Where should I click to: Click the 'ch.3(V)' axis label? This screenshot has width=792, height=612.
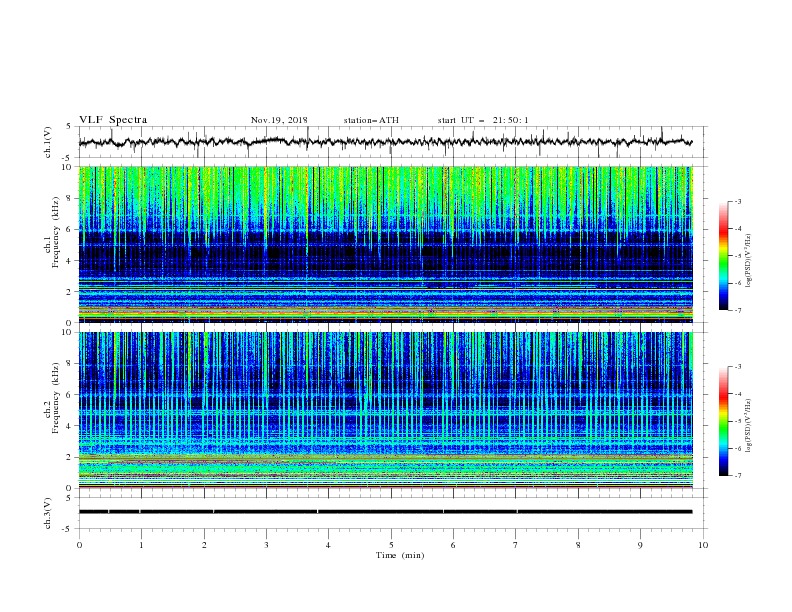(x=48, y=513)
